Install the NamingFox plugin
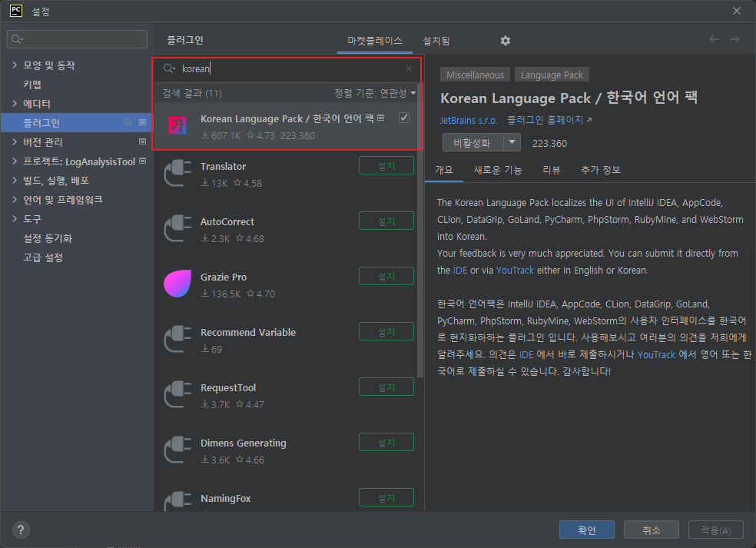 point(386,497)
